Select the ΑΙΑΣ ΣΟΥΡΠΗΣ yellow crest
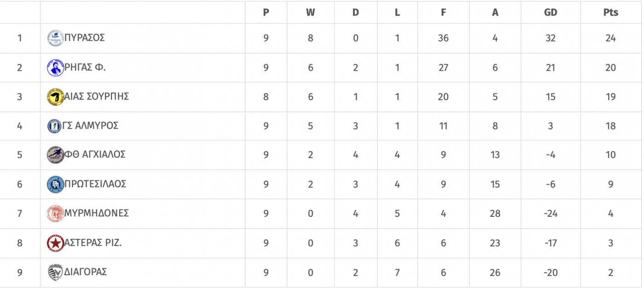 tap(55, 97)
